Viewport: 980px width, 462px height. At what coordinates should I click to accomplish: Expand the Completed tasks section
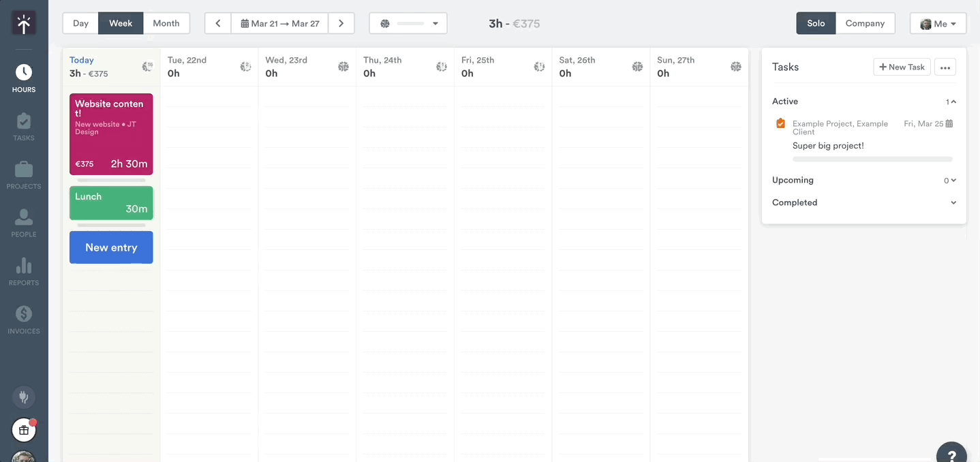pyautogui.click(x=953, y=202)
